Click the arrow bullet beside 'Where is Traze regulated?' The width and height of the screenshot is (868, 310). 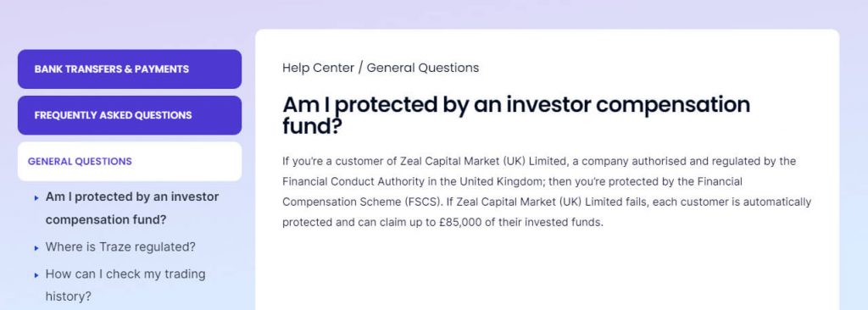pyautogui.click(x=36, y=248)
